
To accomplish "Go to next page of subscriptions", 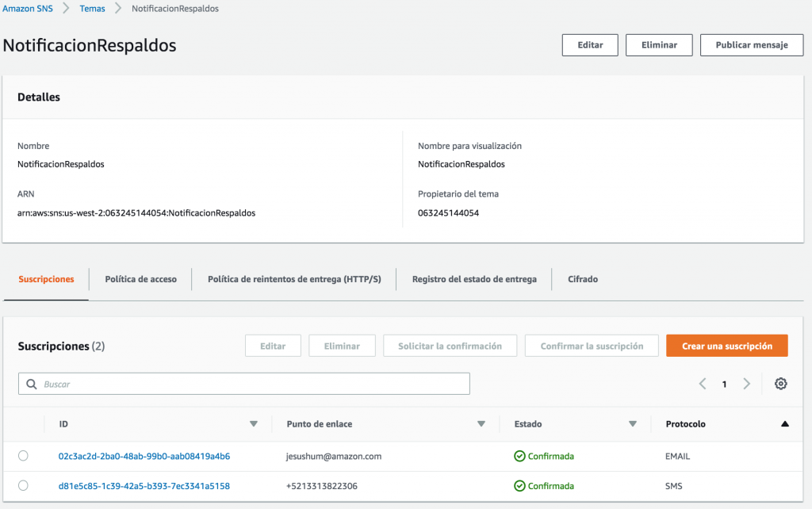I will pyautogui.click(x=746, y=384).
